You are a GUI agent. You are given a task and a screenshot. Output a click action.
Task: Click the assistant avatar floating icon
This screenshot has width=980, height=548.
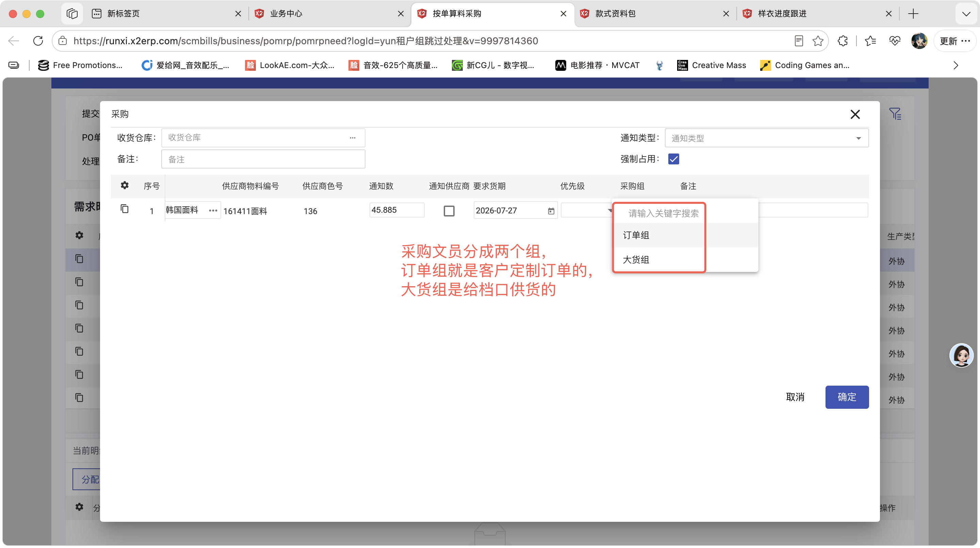pyautogui.click(x=961, y=355)
